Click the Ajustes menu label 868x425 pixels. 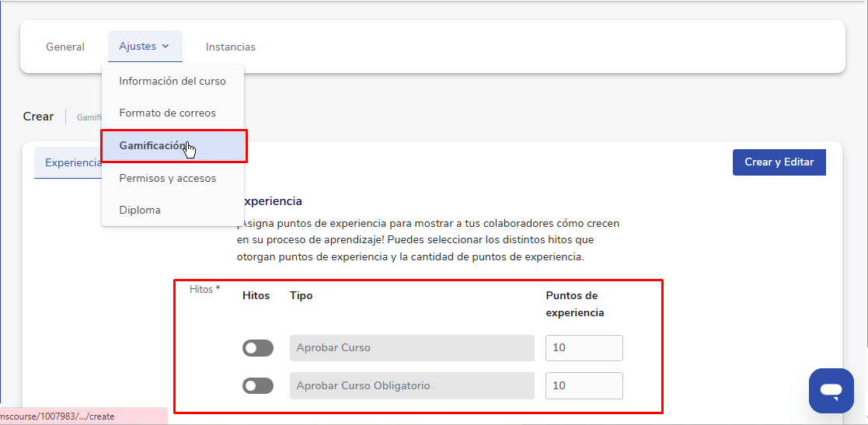point(138,47)
